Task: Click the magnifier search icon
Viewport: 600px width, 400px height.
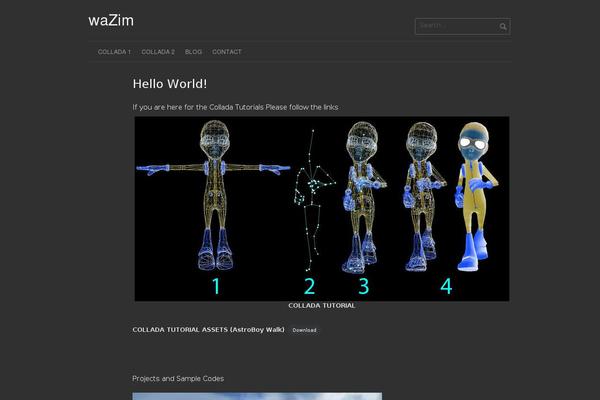Action: pos(503,26)
